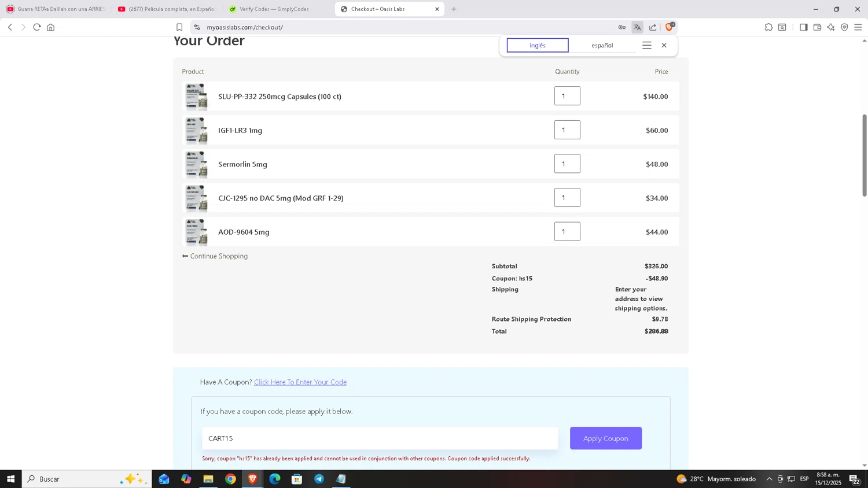Close the Checkout Oasis Labs tab

click(437, 9)
